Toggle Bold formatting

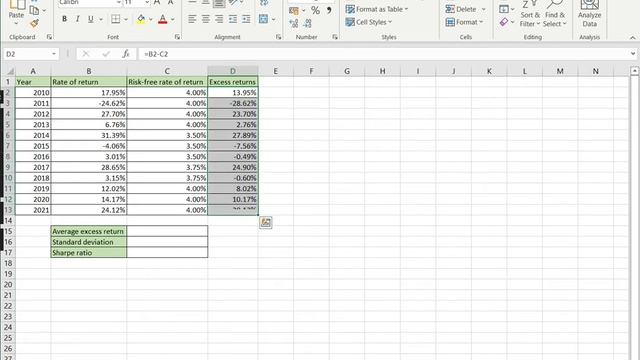(64, 19)
